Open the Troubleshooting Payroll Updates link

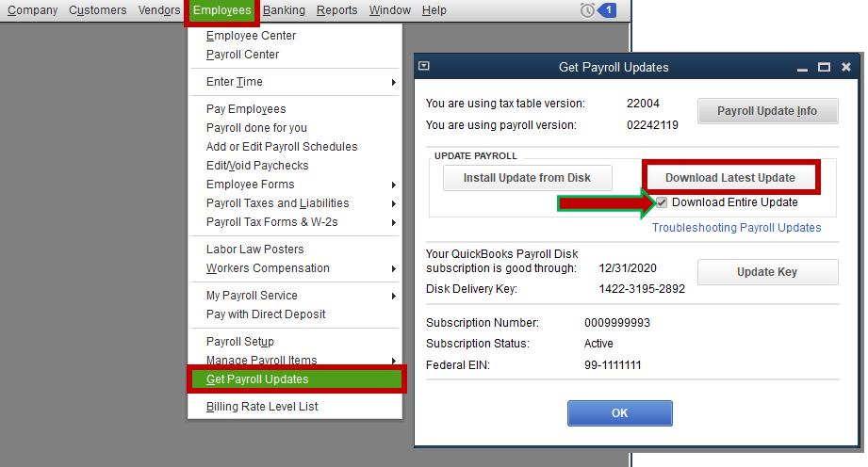pos(736,228)
